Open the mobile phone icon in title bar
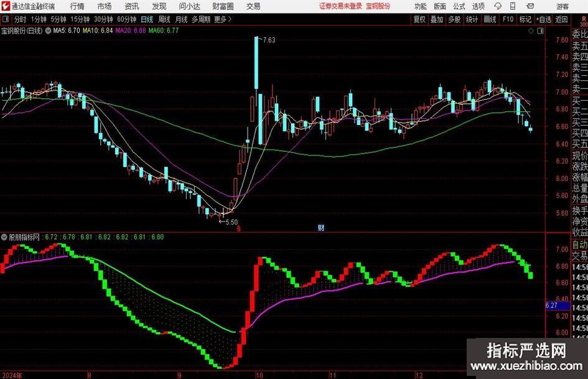Screen dimensions: 588x379 pyautogui.click(x=513, y=6)
